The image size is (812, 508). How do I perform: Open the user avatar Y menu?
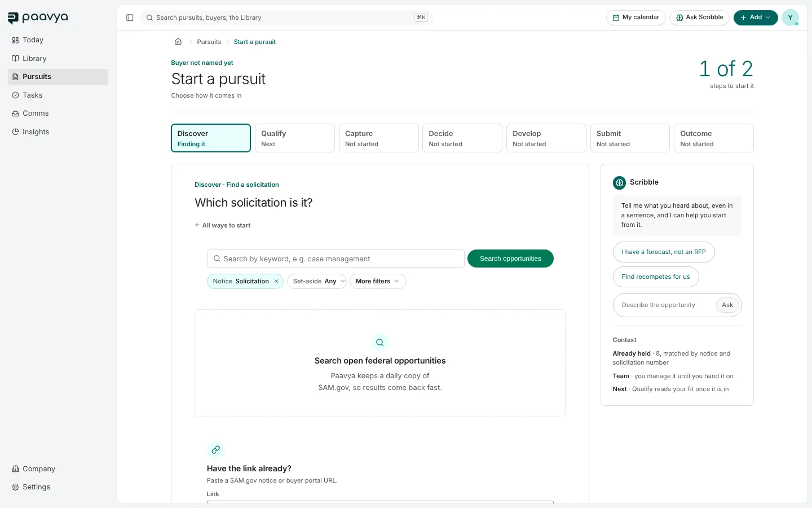(x=790, y=17)
